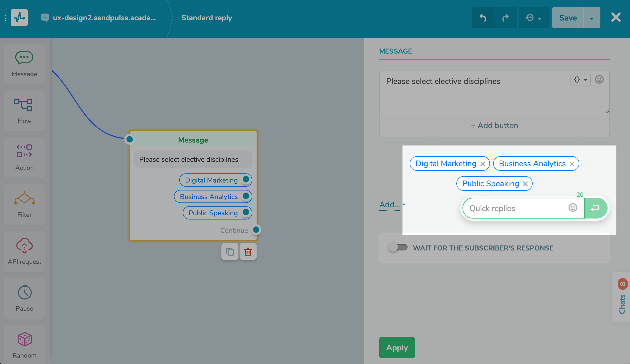
Task: Select the Flow block in the sidebar
Action: (x=24, y=111)
